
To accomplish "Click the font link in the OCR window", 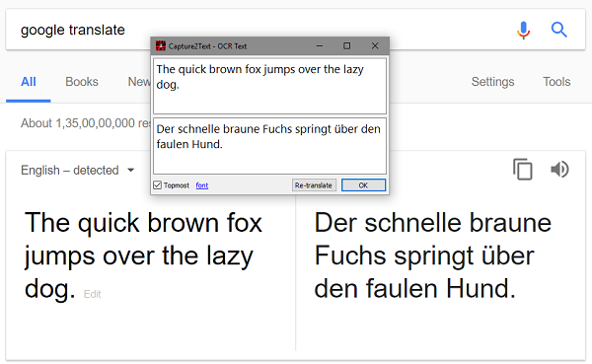I will (x=202, y=185).
